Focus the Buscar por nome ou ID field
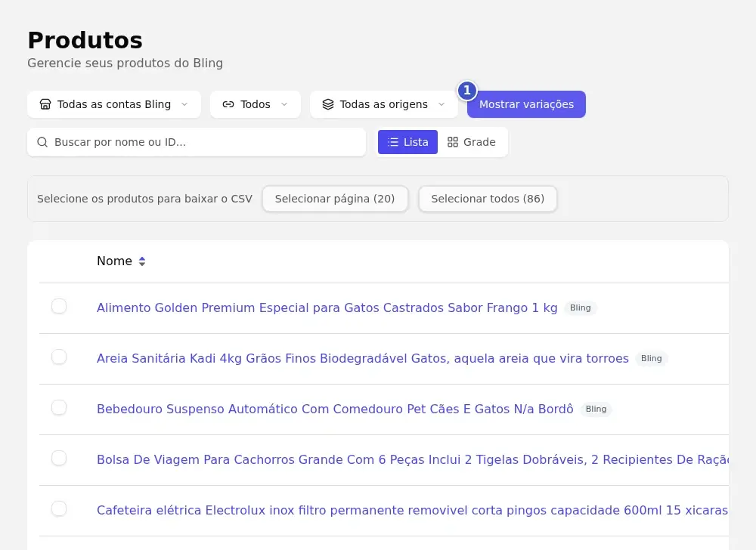756x550 pixels. point(197,142)
